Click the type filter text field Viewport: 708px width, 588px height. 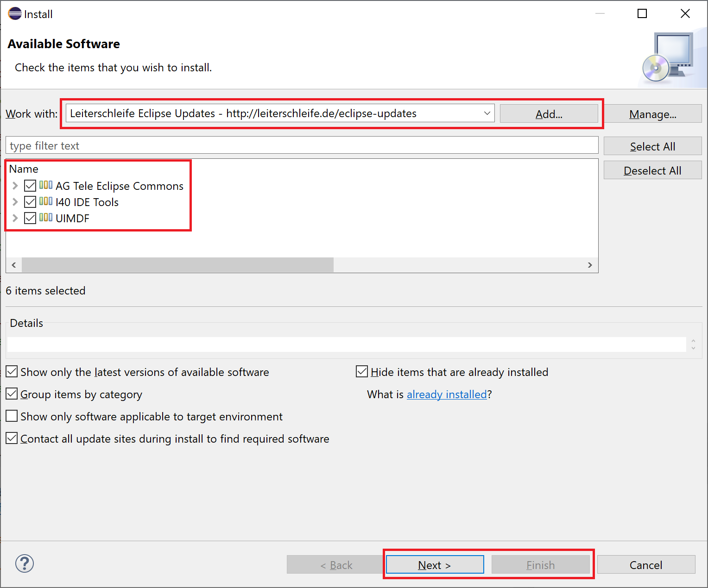pyautogui.click(x=302, y=145)
